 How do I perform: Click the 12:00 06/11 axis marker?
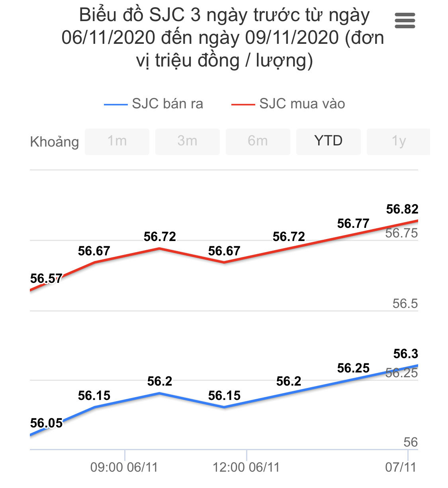246,467
